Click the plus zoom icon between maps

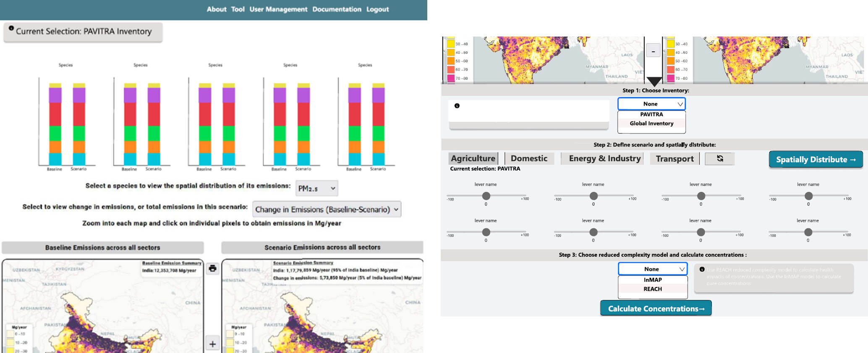[x=212, y=344]
